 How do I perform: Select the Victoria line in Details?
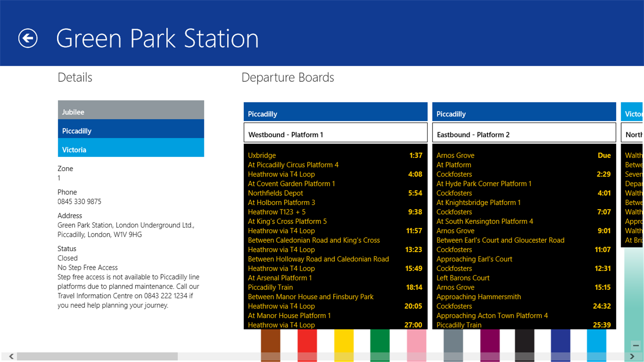[x=131, y=147]
